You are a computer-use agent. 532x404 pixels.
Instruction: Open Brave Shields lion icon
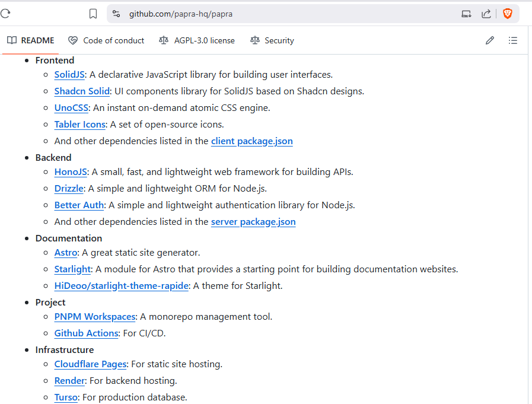[x=508, y=14]
